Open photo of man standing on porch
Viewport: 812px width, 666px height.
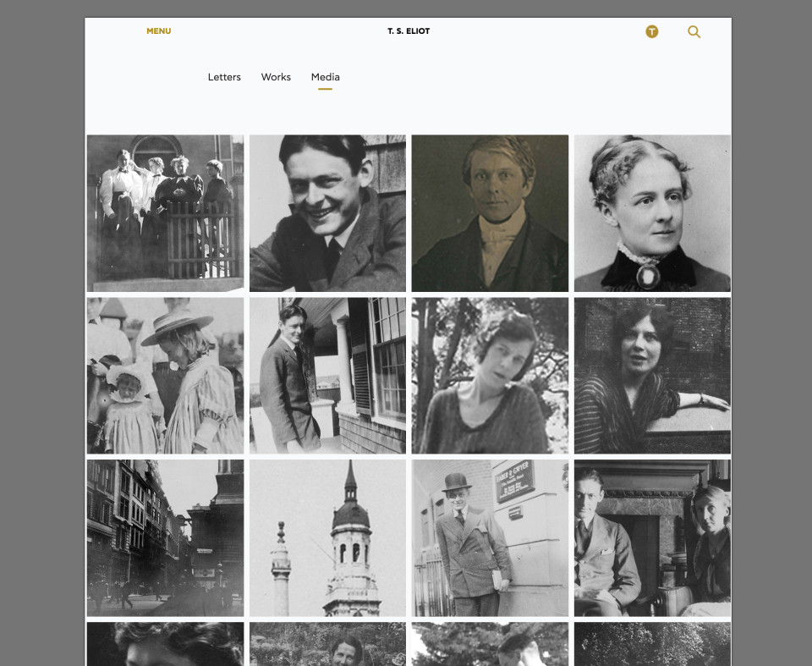click(x=327, y=376)
